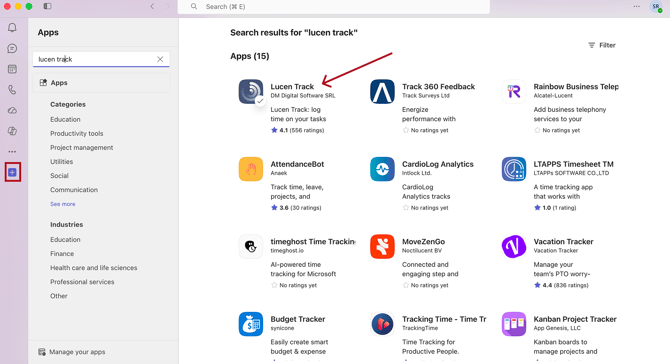The height and width of the screenshot is (364, 670).
Task: Expand categories with See more
Action: 63,204
